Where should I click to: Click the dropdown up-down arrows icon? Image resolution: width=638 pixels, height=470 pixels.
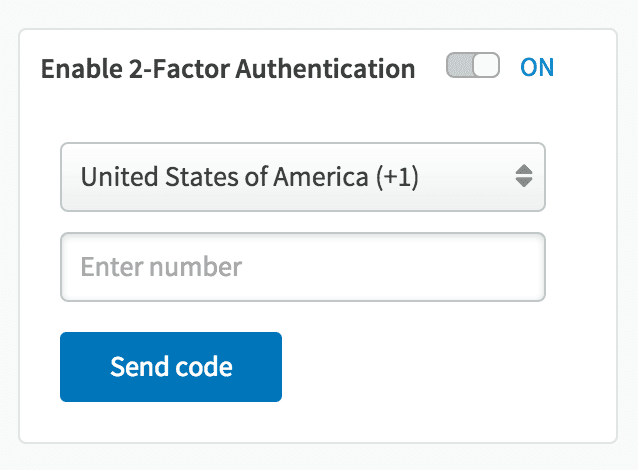click(523, 177)
